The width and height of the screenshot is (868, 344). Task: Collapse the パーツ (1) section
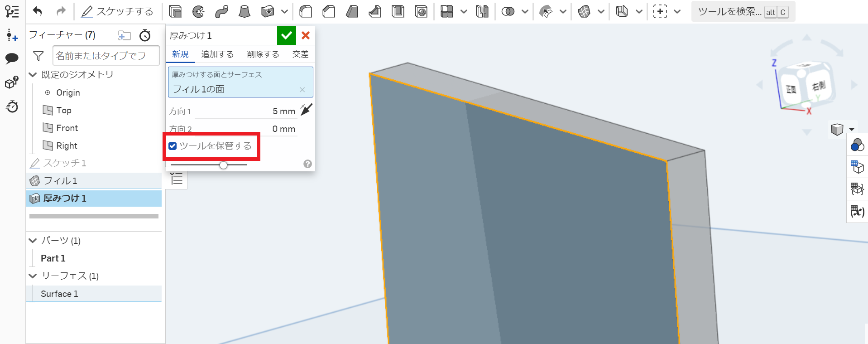(33, 241)
